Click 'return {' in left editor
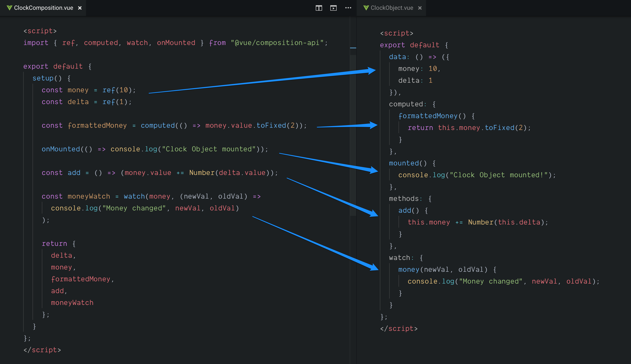This screenshot has width=631, height=364. click(x=58, y=244)
